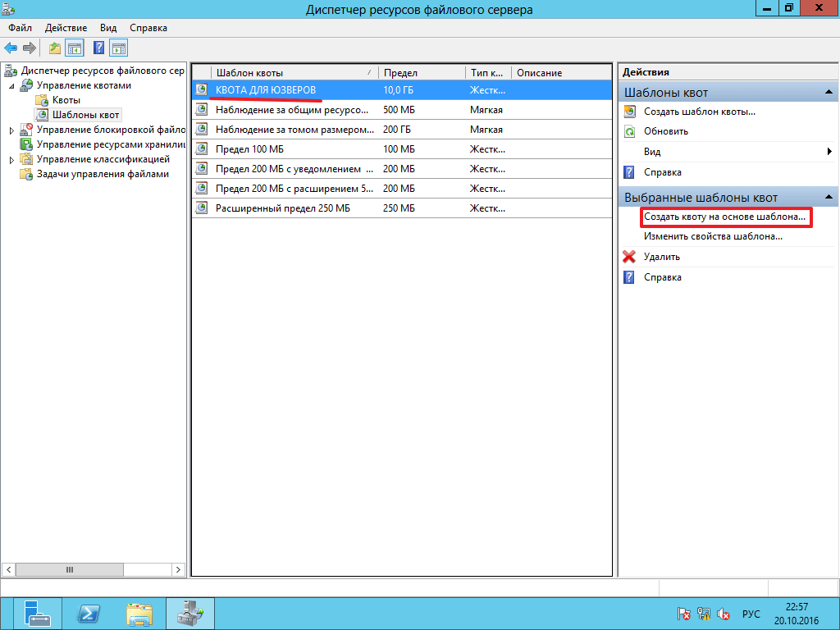Click the Up one level folder icon
Image resolution: width=840 pixels, height=630 pixels.
(54, 48)
